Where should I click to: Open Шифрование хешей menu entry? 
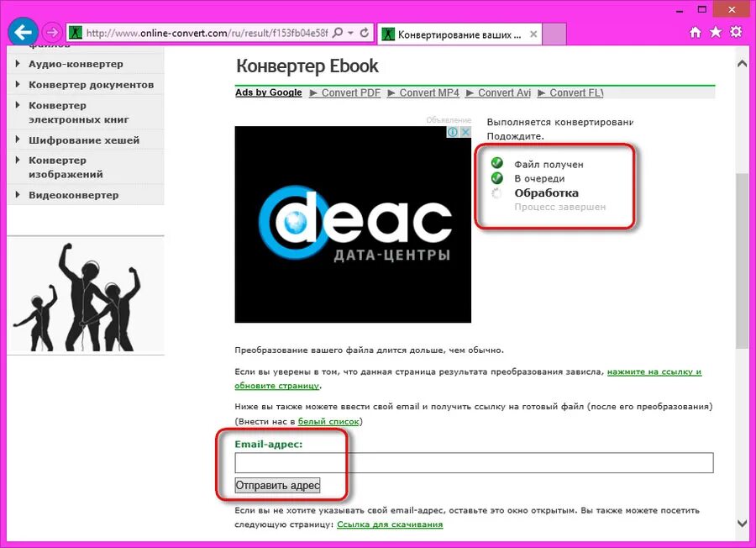(84, 140)
